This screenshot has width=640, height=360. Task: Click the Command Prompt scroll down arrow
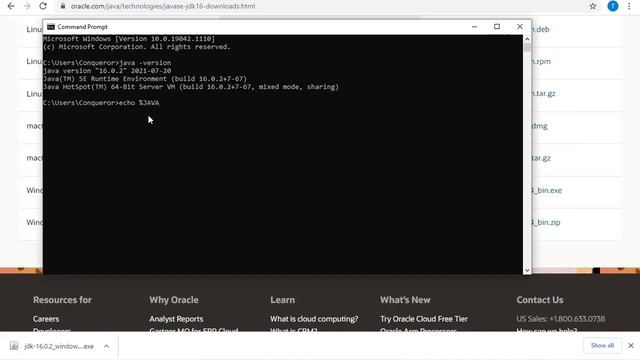coord(527,270)
